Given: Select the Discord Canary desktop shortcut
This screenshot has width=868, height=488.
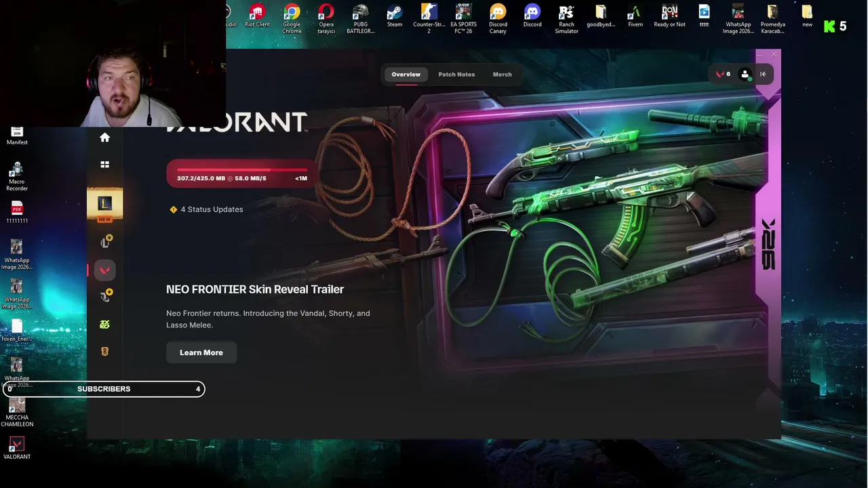Looking at the screenshot, I should click(x=498, y=19).
